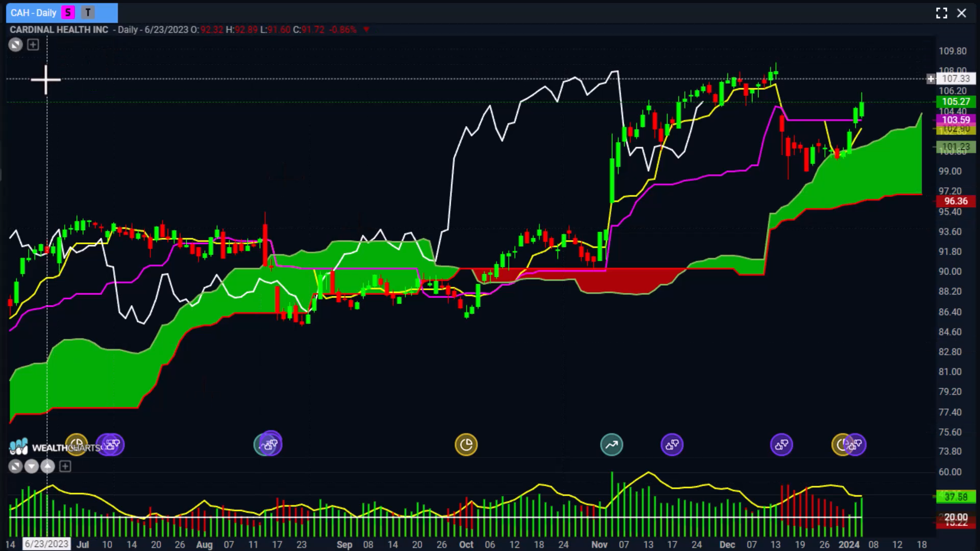980x551 pixels.
Task: Click the L:91.60 low value
Action: click(276, 30)
